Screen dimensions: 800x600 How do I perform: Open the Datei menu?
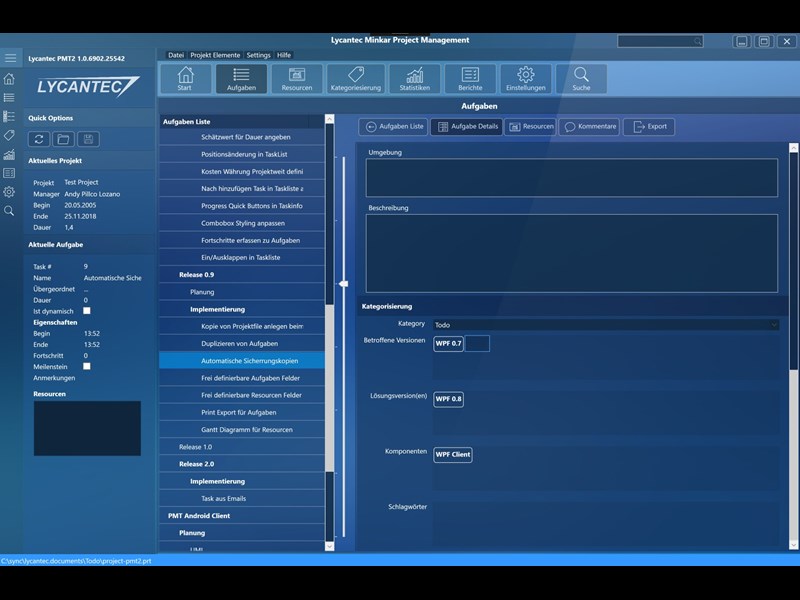176,55
